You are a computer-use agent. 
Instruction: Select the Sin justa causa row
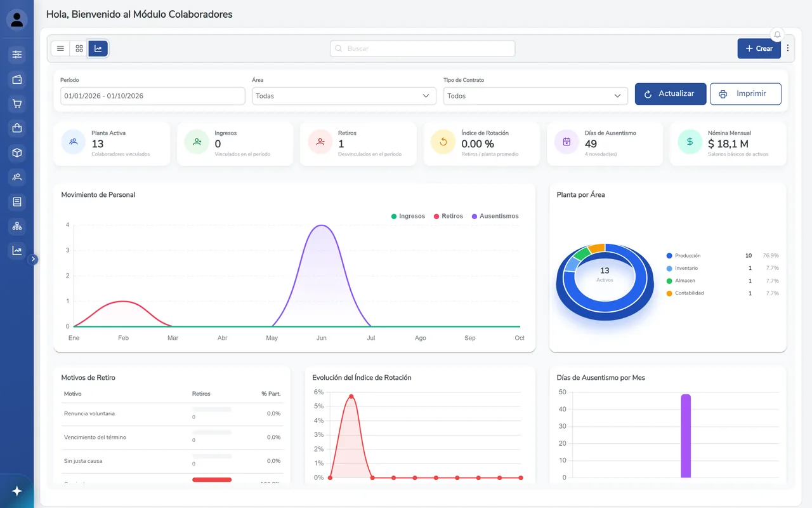(173, 461)
